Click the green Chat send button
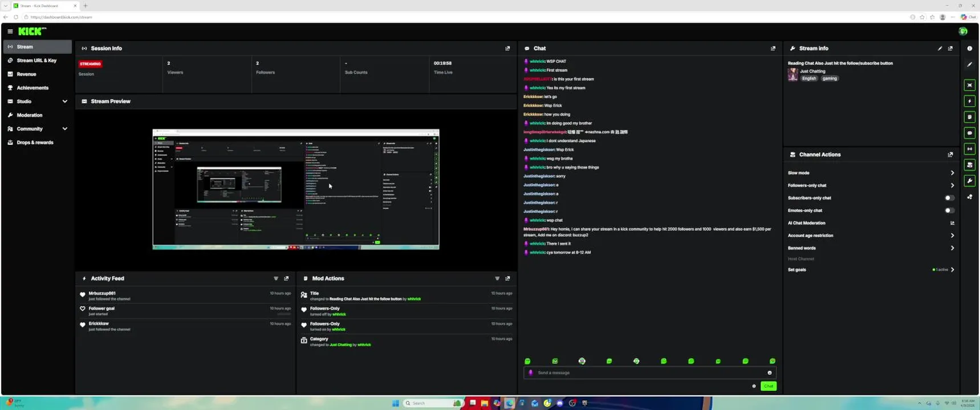 (768, 386)
